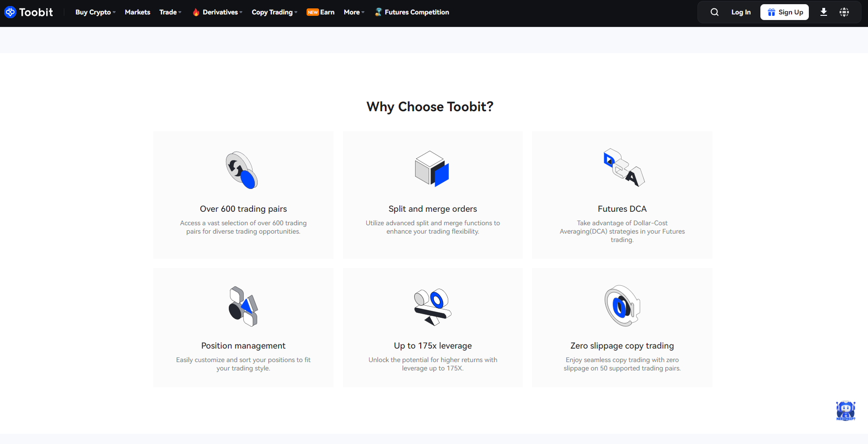This screenshot has height=444, width=868.
Task: Click 'Take advantage of Dollar-Cost' description
Action: [x=622, y=231]
